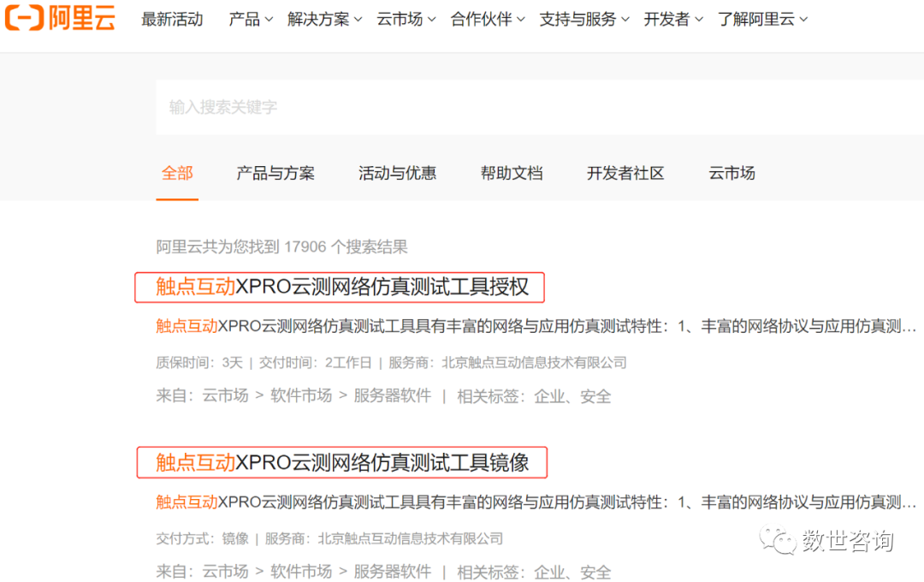Screen dimensions: 924x582
Task: Expand the 支持与服务 dropdown menu
Action: coord(584,20)
